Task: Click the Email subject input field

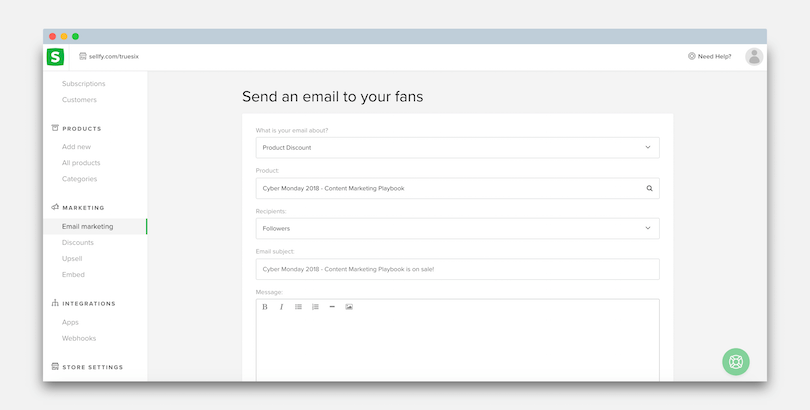Action: coord(458,269)
